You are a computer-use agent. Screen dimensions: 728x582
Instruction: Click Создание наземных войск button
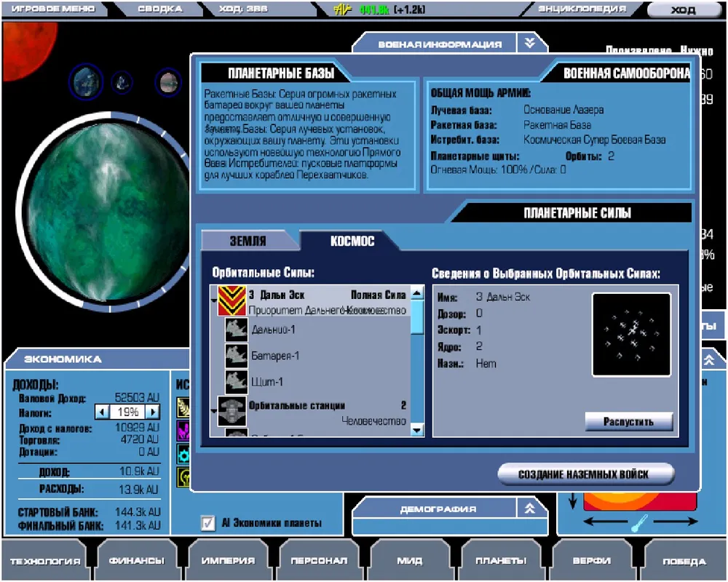click(x=585, y=474)
